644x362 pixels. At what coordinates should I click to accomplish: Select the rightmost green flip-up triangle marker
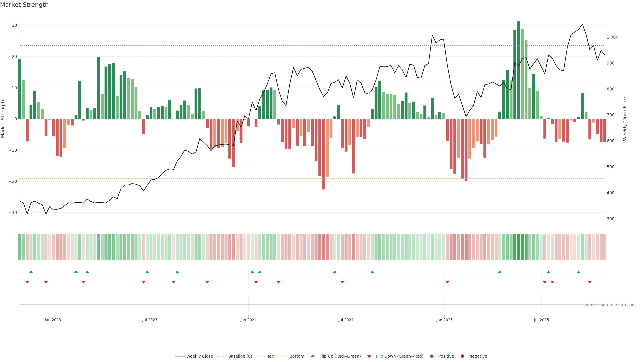click(578, 272)
